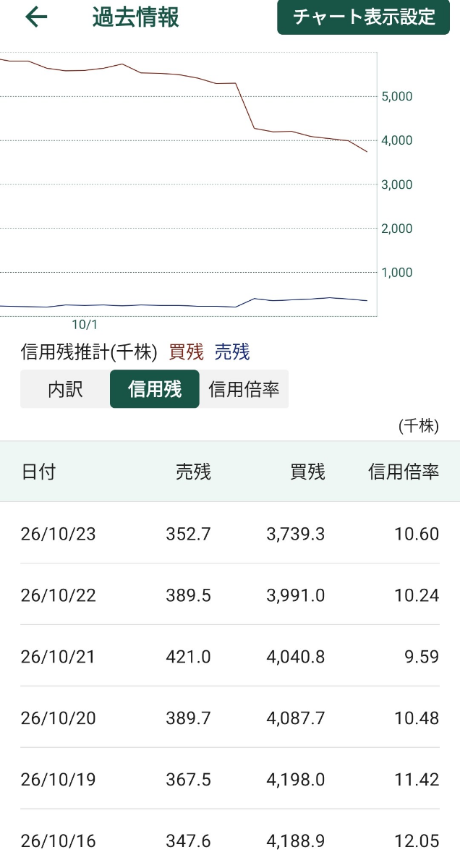
Task: Click the 売残 legend label
Action: coord(232,352)
